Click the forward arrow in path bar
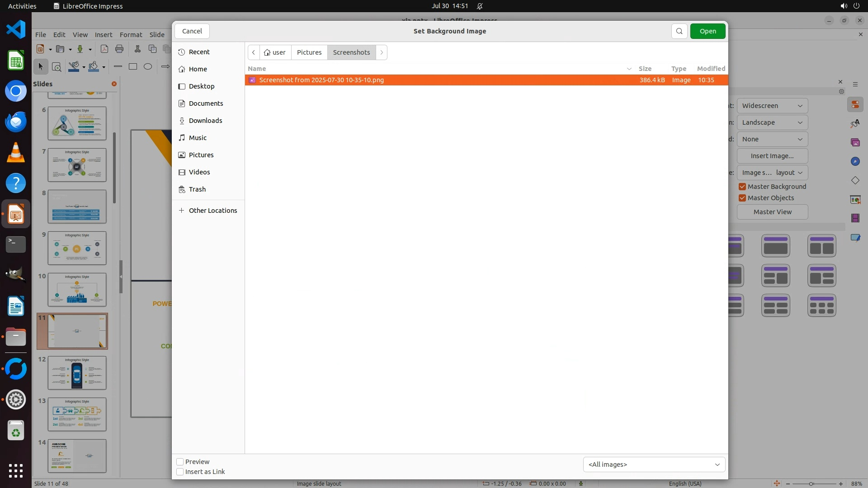This screenshot has width=868, height=488. (x=382, y=52)
